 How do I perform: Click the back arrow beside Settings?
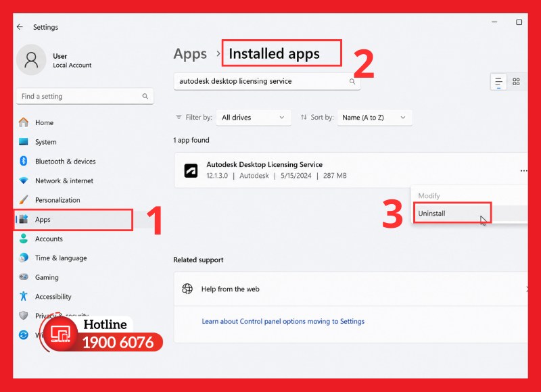[20, 26]
